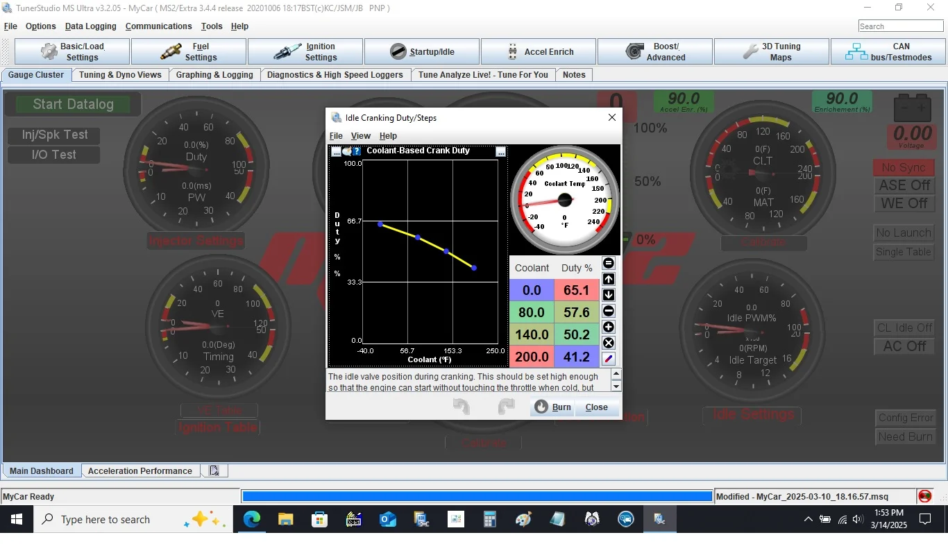This screenshot has width=948, height=560.
Task: Click the network icon in system tray
Action: click(843, 519)
